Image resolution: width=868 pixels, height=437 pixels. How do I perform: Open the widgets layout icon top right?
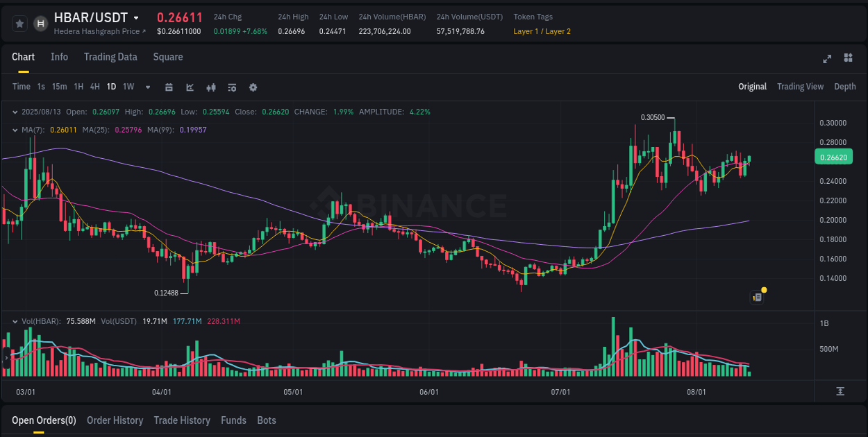tap(847, 59)
